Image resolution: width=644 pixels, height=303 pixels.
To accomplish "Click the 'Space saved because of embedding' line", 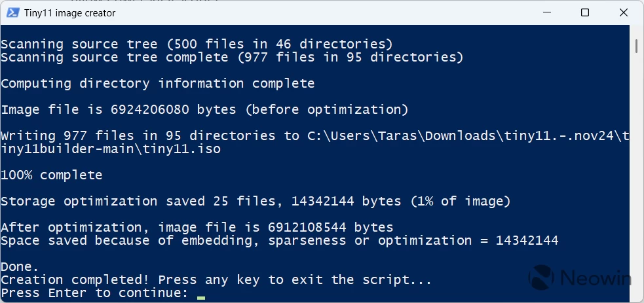I will coord(280,241).
